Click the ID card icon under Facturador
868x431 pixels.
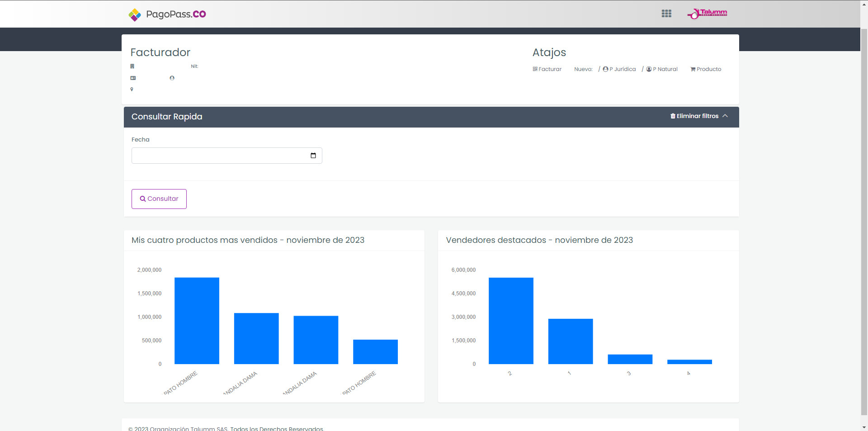click(x=133, y=78)
